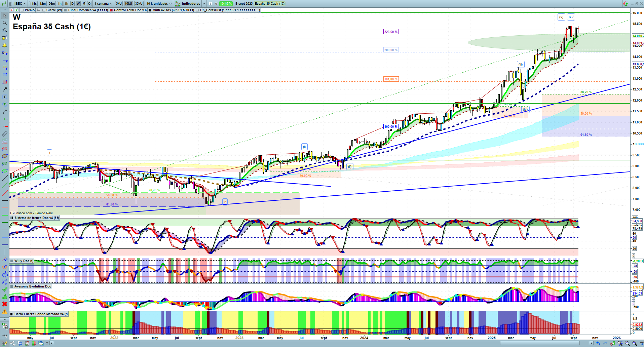Click the yellow alarm bell icon
This screenshot has height=347, width=644.
pyautogui.click(x=5, y=45)
